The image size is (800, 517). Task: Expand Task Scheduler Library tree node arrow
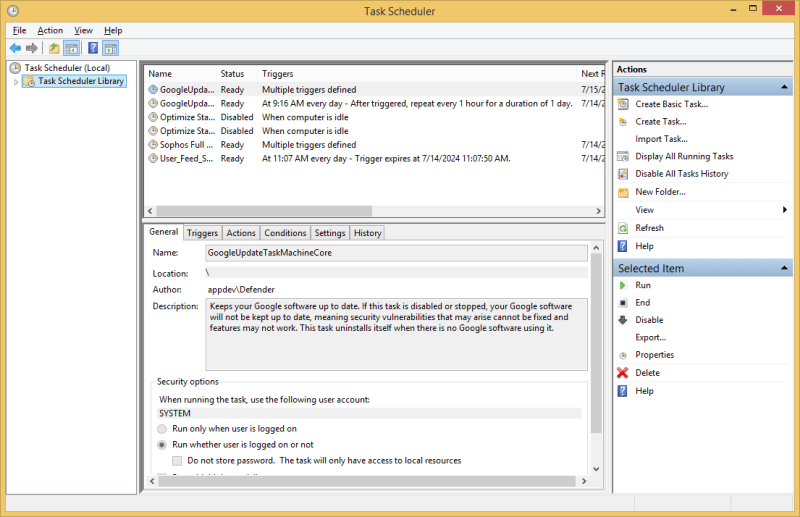tap(16, 82)
